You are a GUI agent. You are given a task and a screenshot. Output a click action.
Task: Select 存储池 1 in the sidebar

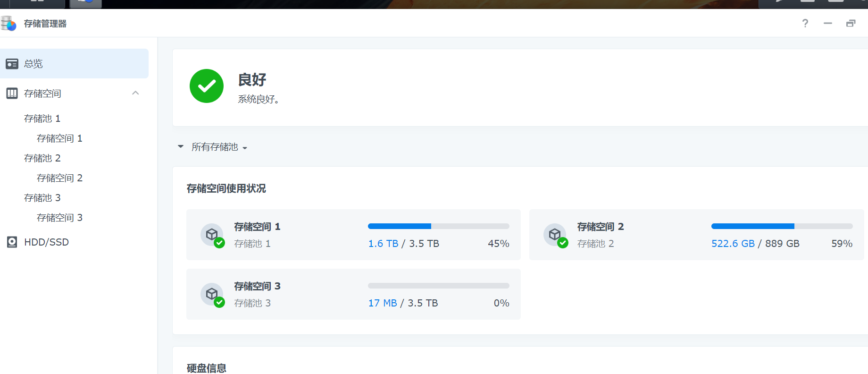pos(42,119)
